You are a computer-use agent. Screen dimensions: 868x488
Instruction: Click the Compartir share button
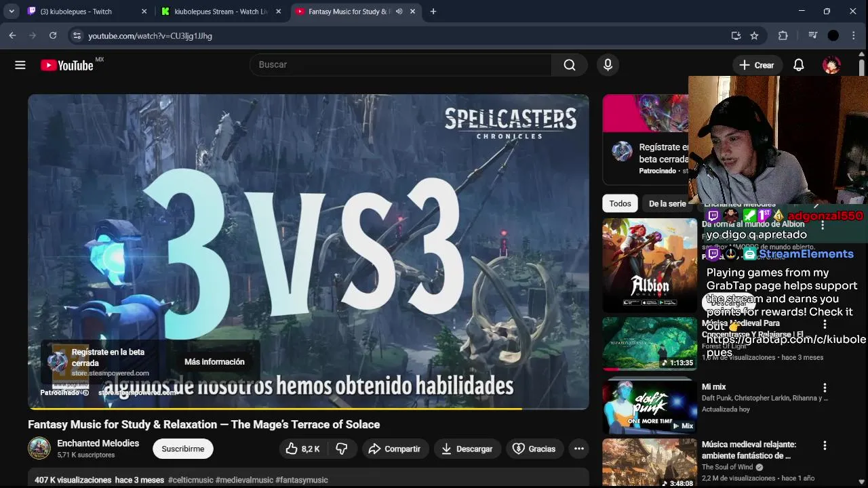click(395, 449)
